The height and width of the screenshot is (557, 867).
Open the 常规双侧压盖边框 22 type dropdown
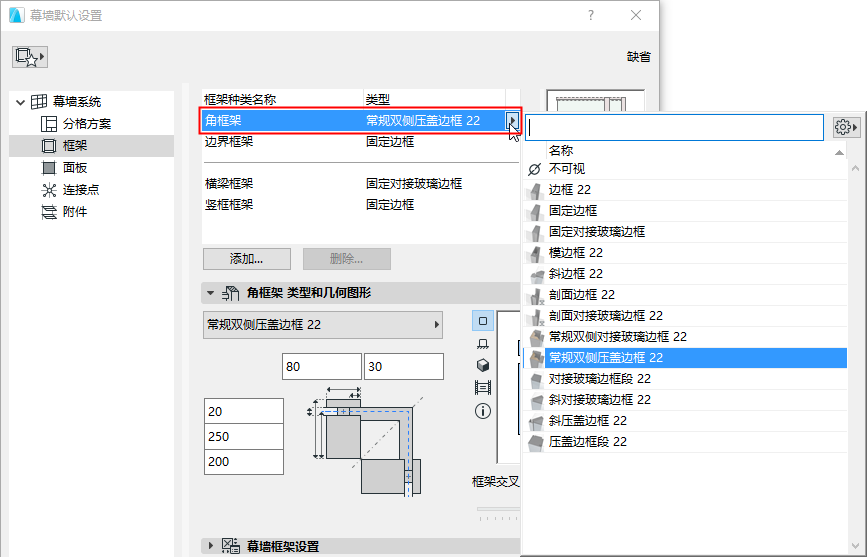tap(323, 325)
